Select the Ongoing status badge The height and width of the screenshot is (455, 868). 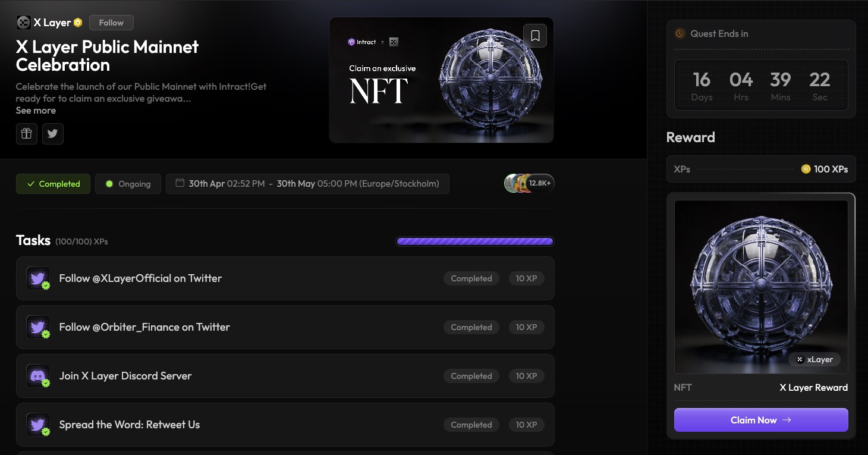click(128, 184)
